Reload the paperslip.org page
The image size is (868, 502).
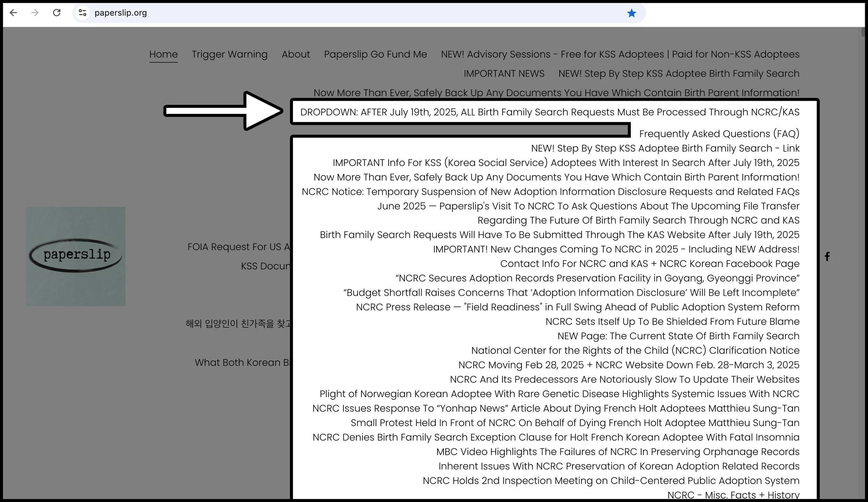pos(57,13)
